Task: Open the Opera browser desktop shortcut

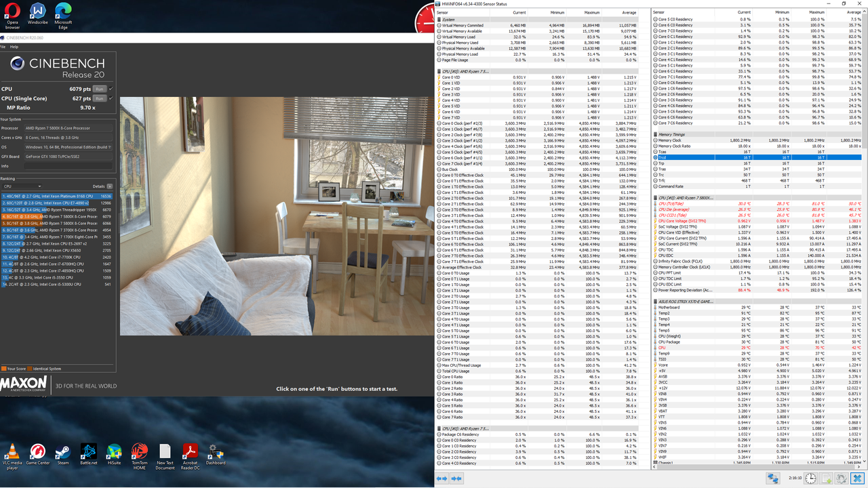Action: tap(12, 16)
